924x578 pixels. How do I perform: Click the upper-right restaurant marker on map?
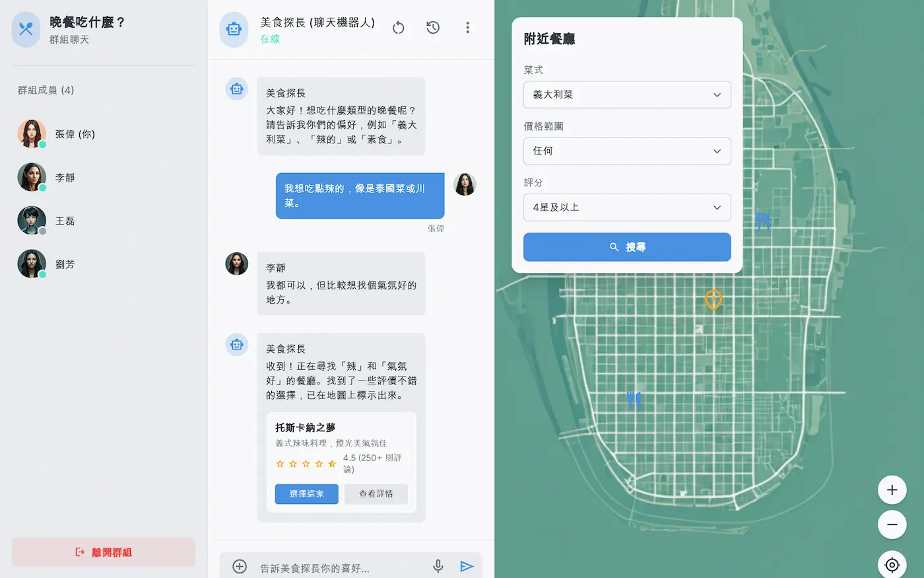click(763, 220)
